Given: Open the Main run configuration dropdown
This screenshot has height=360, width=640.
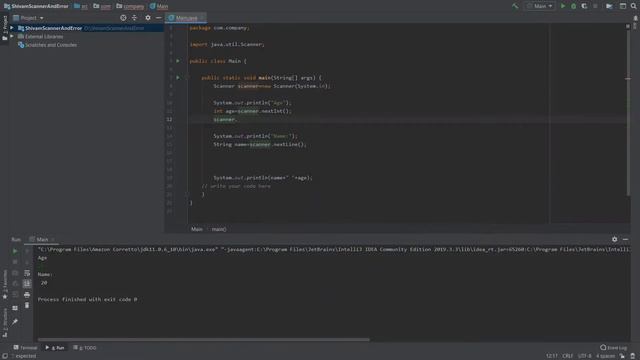Looking at the screenshot, I should tap(540, 6).
